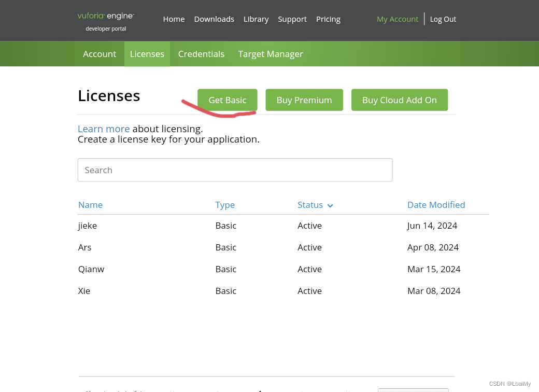
Task: View the Pricing page
Action: pos(328,19)
